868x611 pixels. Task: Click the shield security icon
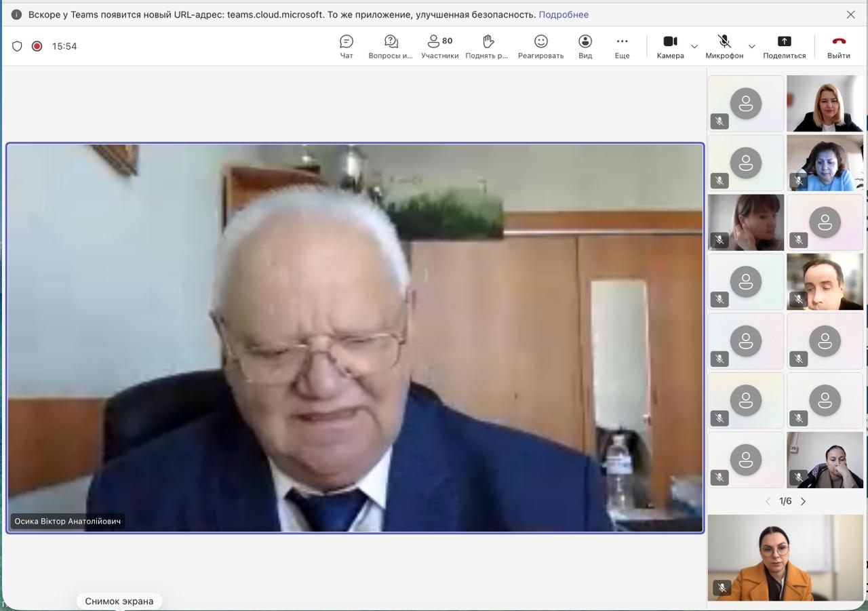18,46
